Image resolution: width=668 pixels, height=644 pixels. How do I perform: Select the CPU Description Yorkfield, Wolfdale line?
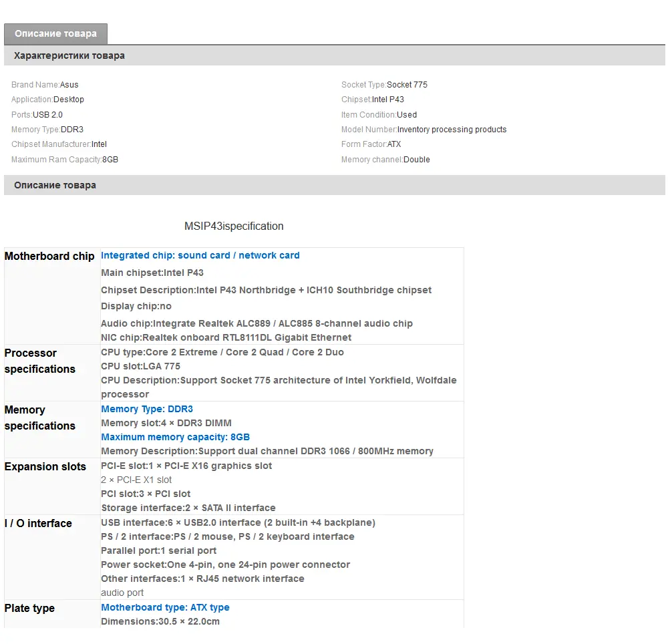tap(279, 387)
